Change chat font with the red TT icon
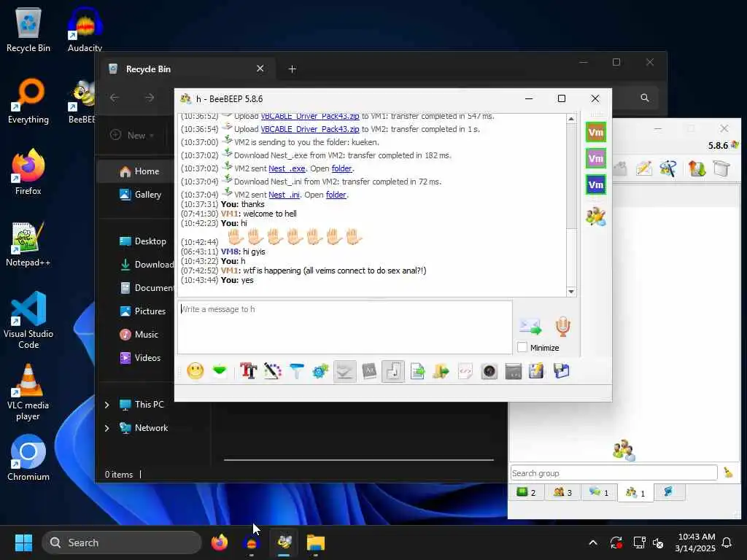 (248, 371)
